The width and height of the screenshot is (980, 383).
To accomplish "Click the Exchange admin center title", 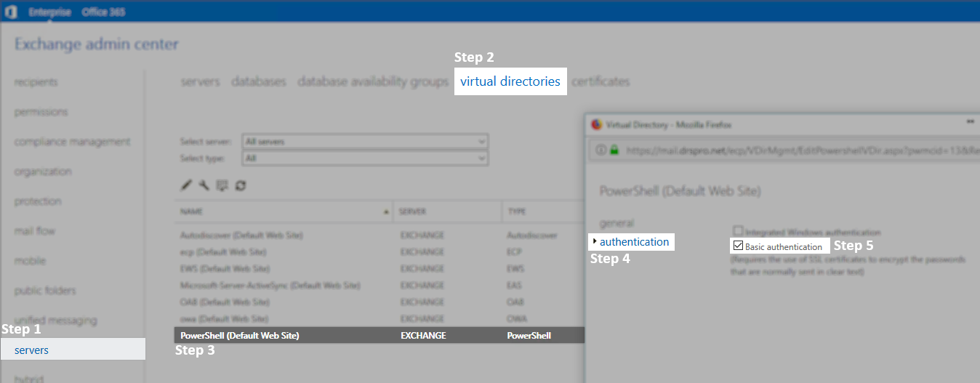I will pyautogui.click(x=97, y=44).
